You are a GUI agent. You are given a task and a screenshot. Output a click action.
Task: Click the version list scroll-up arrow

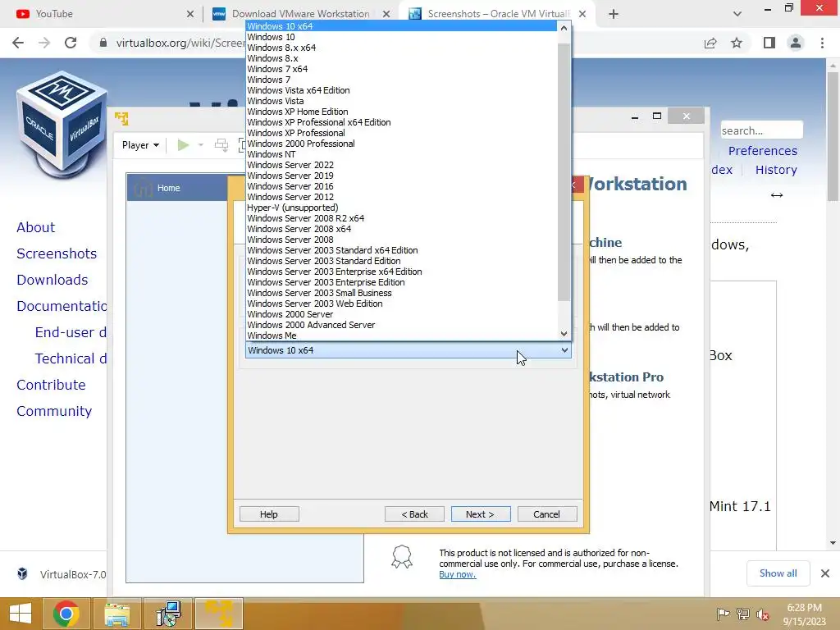click(564, 27)
